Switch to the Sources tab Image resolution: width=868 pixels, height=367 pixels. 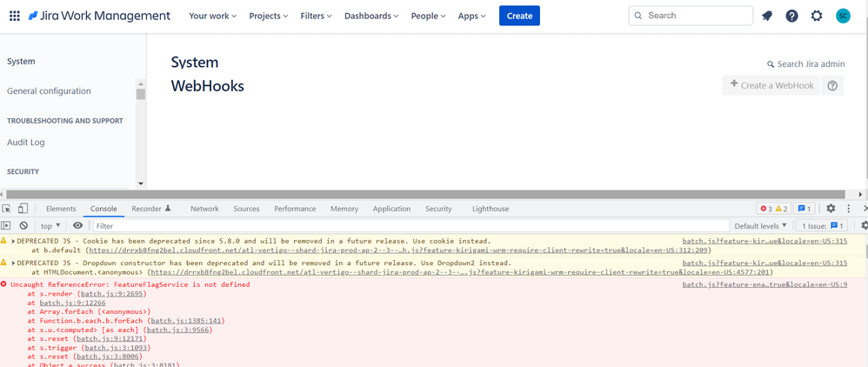(x=246, y=209)
